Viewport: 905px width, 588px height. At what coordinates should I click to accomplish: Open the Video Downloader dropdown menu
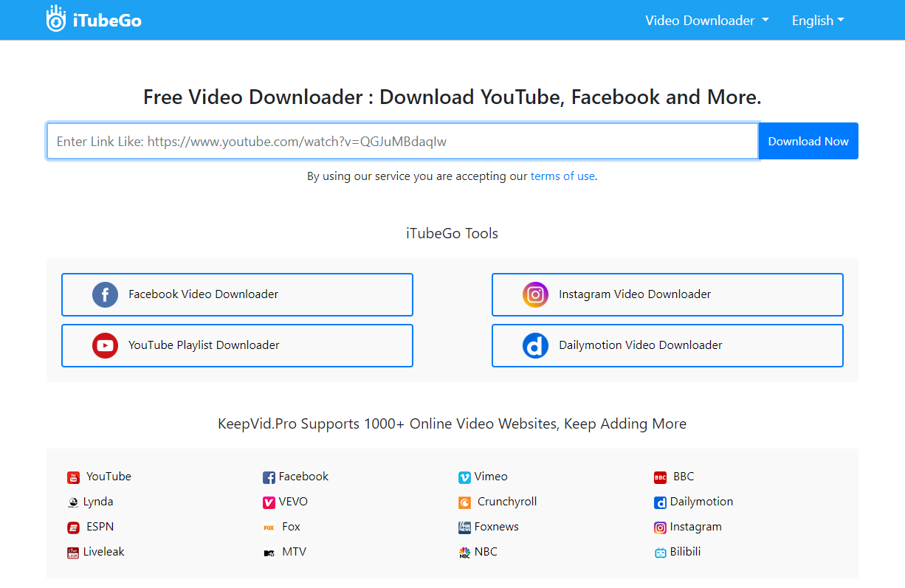pos(707,21)
